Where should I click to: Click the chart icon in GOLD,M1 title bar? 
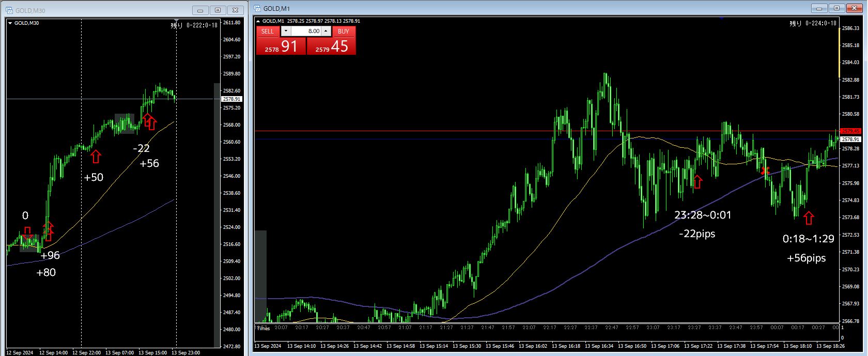point(258,8)
